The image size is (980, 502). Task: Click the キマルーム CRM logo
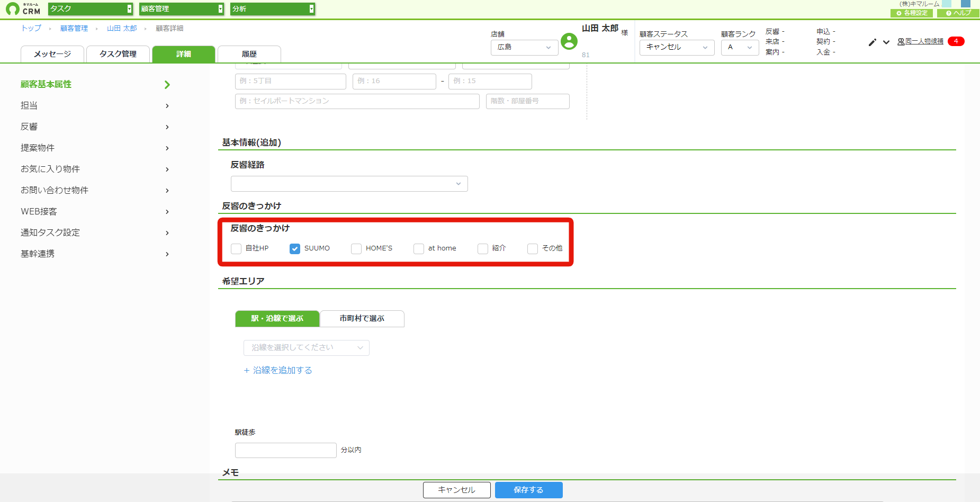23,8
